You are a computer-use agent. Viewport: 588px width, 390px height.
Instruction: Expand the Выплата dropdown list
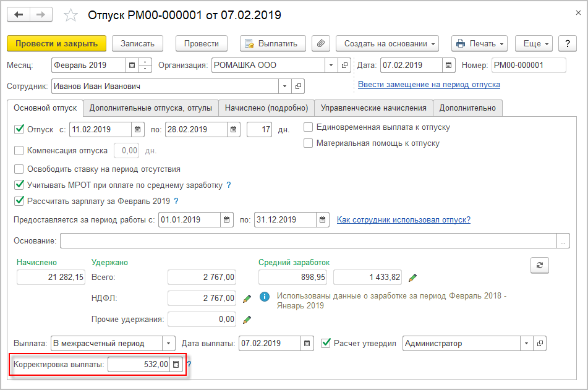tap(169, 343)
